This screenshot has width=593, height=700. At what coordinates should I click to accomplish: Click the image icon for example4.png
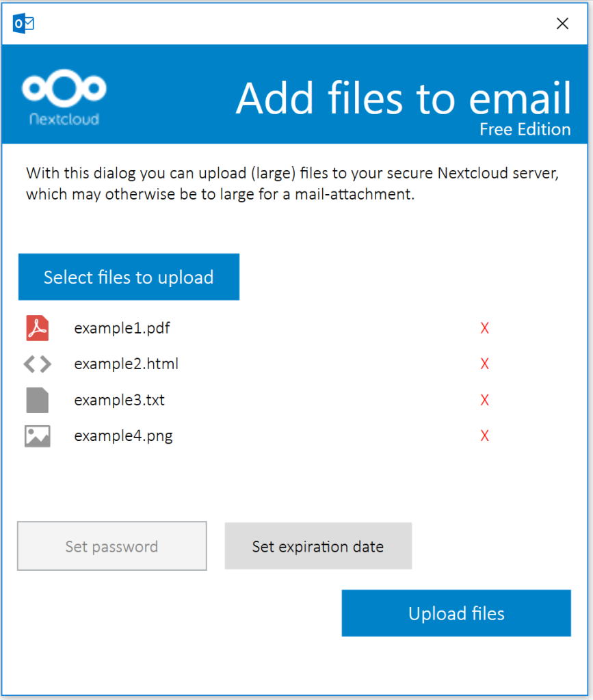pyautogui.click(x=38, y=436)
